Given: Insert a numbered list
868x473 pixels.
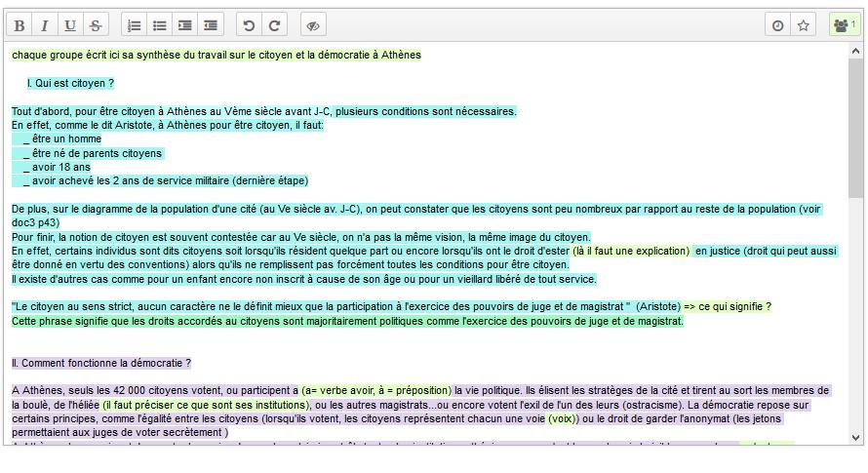Looking at the screenshot, I should pyautogui.click(x=135, y=25).
